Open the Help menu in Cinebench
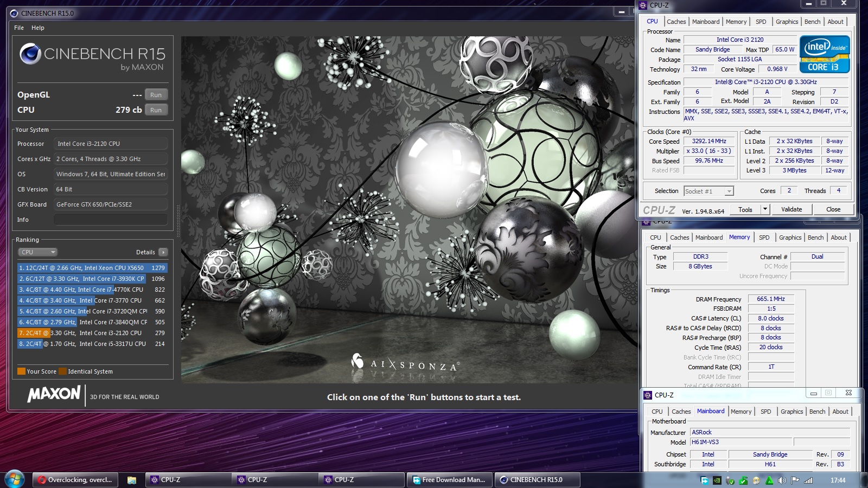Image resolution: width=868 pixels, height=488 pixels. [x=38, y=28]
